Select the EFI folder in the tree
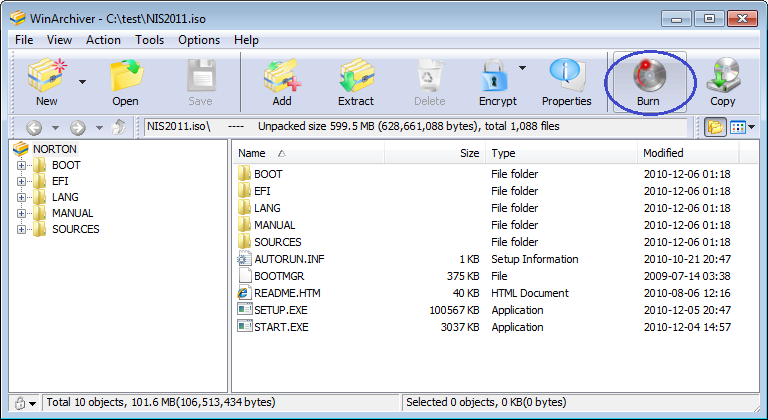Viewport: 768px width, 420px height. point(60,181)
